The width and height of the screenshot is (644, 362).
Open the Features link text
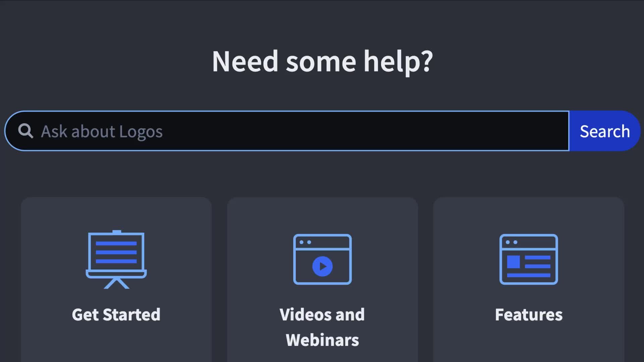coord(529,315)
